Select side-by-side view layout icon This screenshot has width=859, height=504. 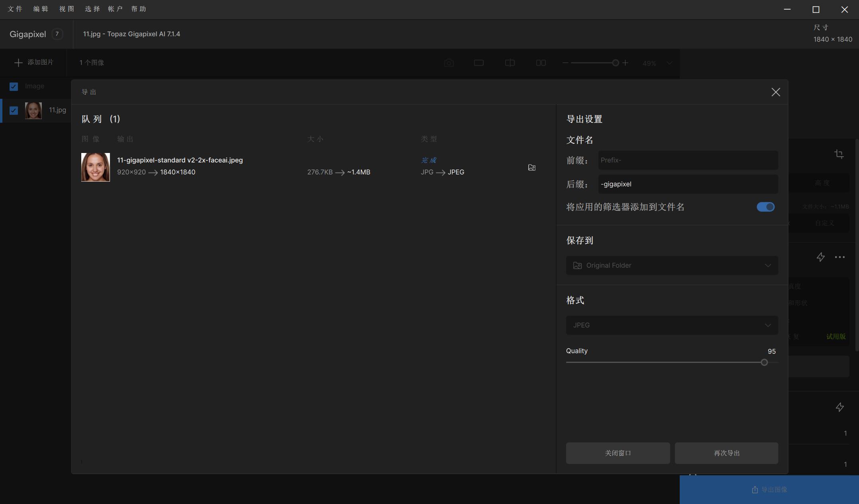pyautogui.click(x=541, y=63)
